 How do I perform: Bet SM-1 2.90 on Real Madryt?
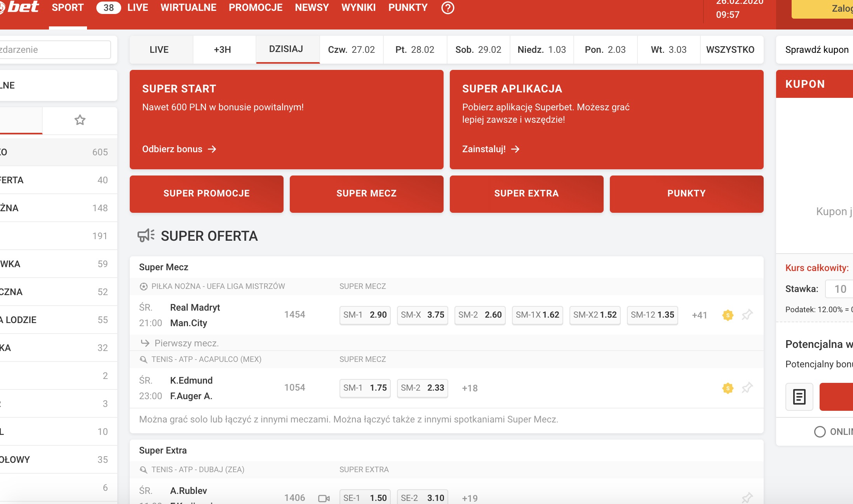[365, 315]
